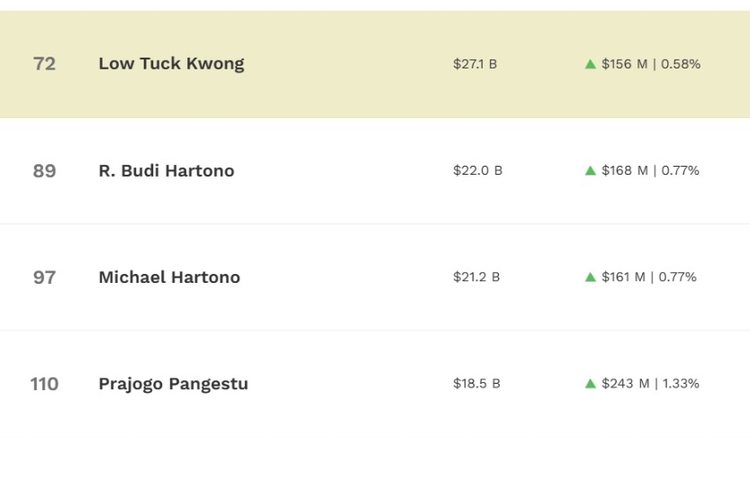Screen dimensions: 750x500
Task: Click net worth $21.2 B
Action: coord(476,277)
